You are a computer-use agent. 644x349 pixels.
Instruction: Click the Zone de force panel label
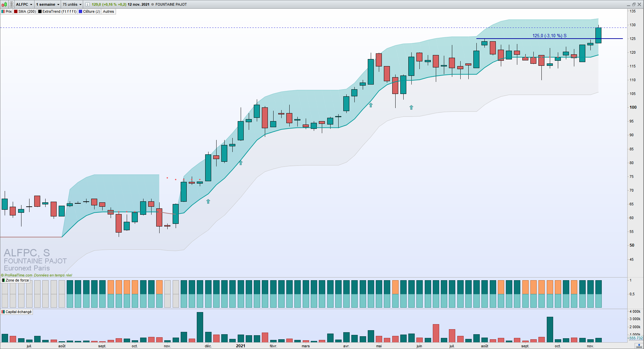[17, 280]
